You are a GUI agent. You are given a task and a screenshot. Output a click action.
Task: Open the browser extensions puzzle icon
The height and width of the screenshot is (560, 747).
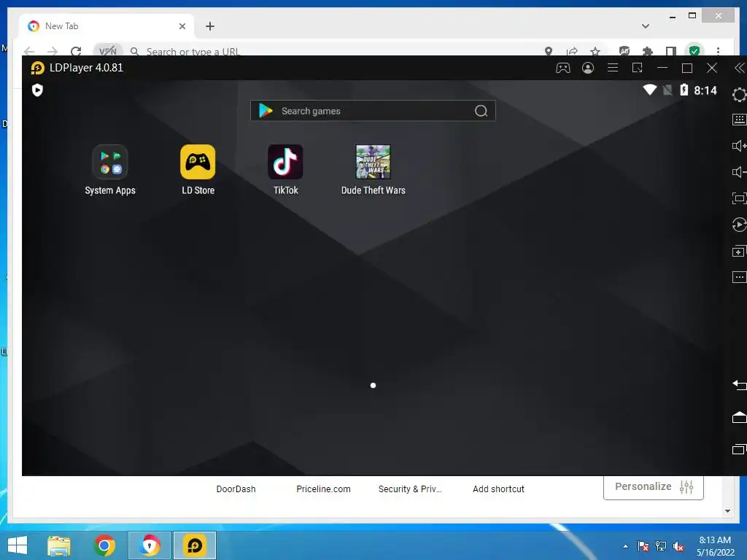coord(648,51)
